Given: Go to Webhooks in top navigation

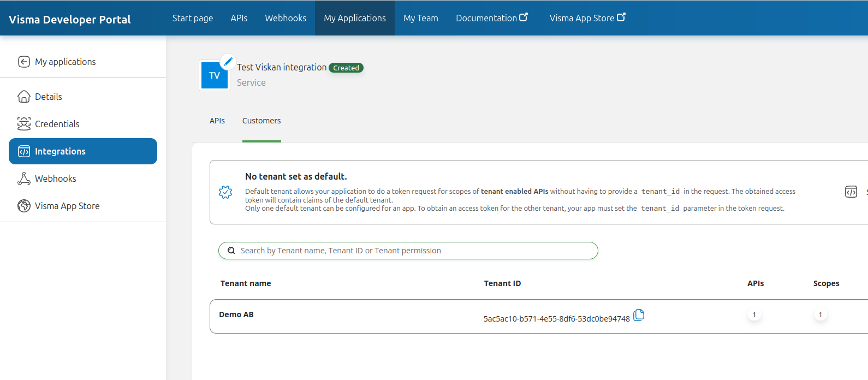Looking at the screenshot, I should [x=286, y=18].
